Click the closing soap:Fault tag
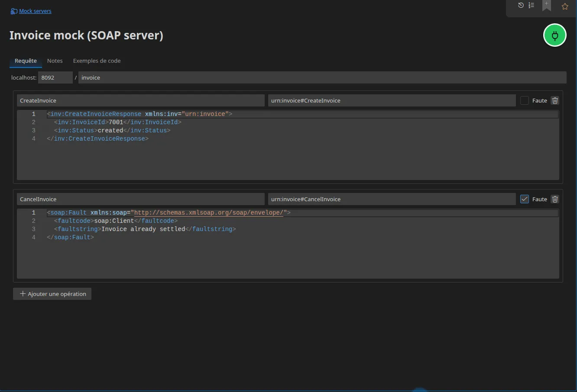 [70, 237]
